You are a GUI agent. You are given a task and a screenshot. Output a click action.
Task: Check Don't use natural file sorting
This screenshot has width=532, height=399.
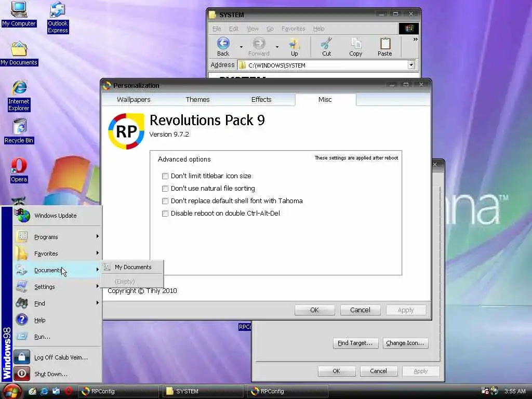165,188
